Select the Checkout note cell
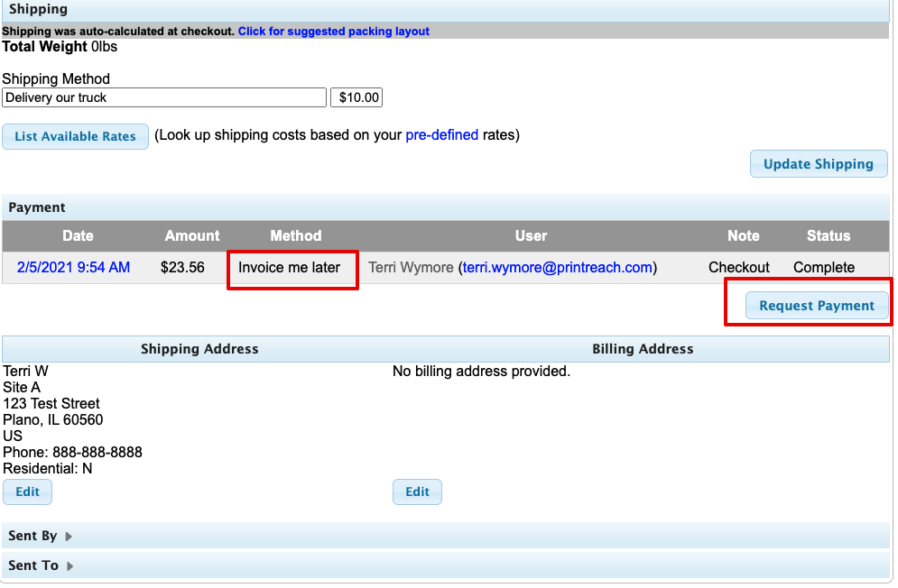Viewport: 898px width, 588px height. (x=739, y=267)
